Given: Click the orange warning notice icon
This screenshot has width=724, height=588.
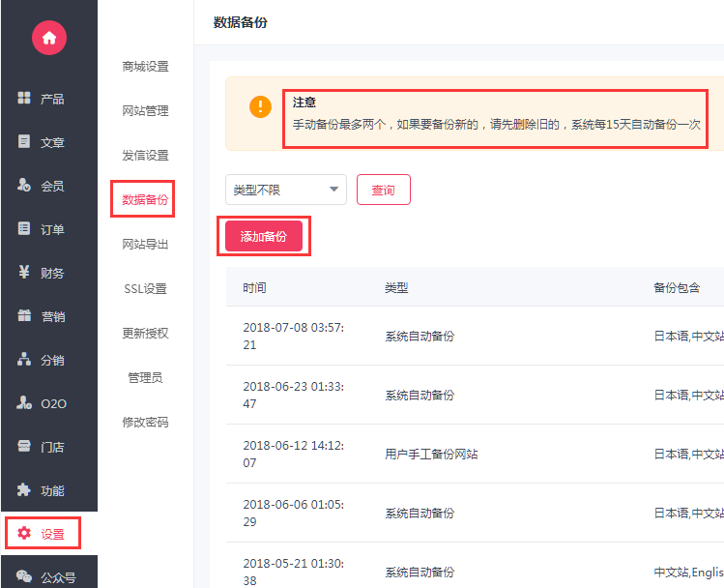Looking at the screenshot, I should pos(260,106).
